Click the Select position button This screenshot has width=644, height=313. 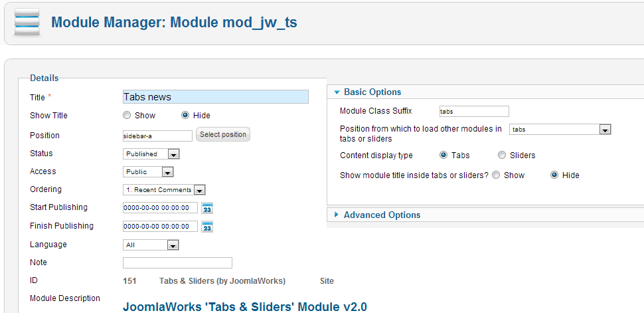pos(223,135)
